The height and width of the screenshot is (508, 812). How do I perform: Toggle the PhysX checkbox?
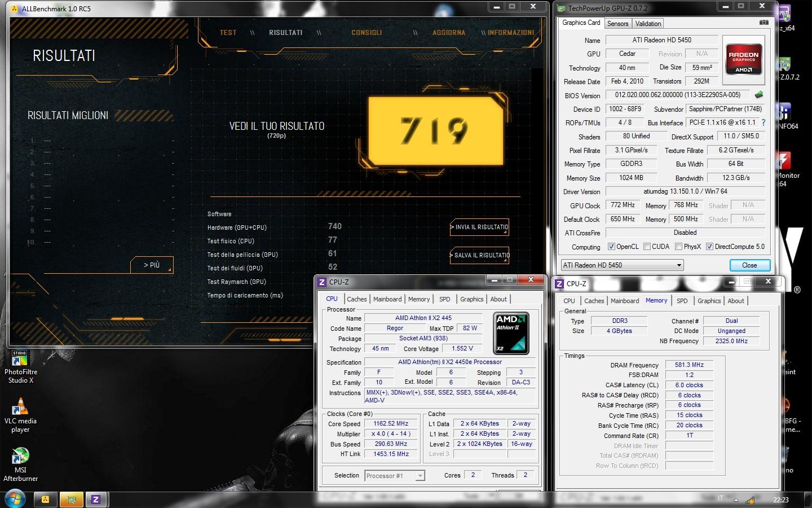coord(679,247)
